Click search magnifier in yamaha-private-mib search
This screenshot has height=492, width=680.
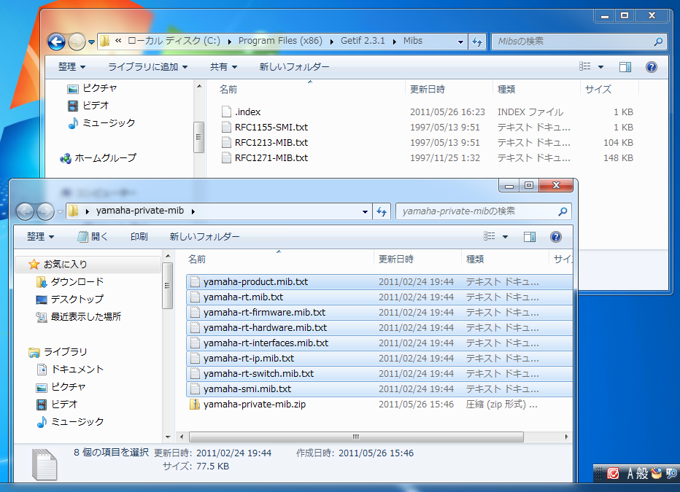(562, 211)
